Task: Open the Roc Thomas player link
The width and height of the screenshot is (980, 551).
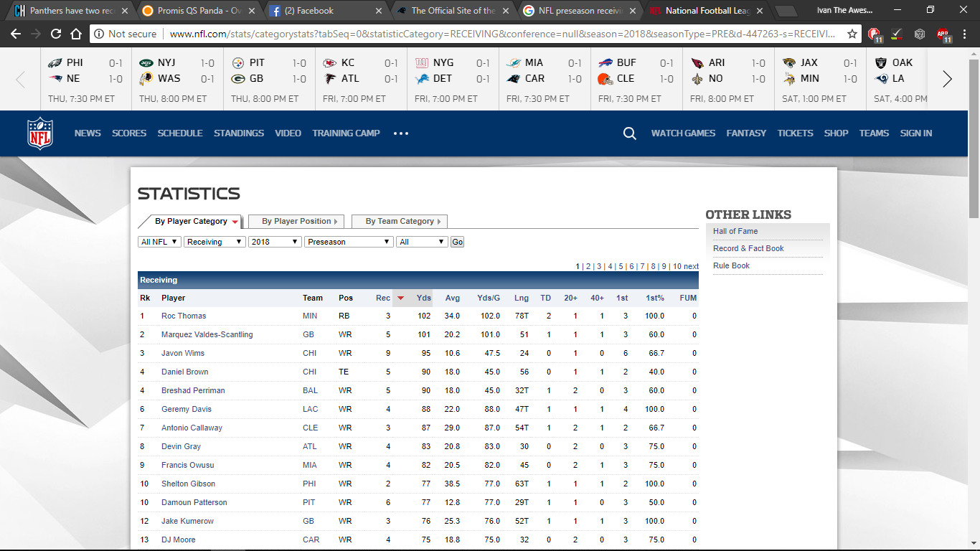Action: pos(184,316)
